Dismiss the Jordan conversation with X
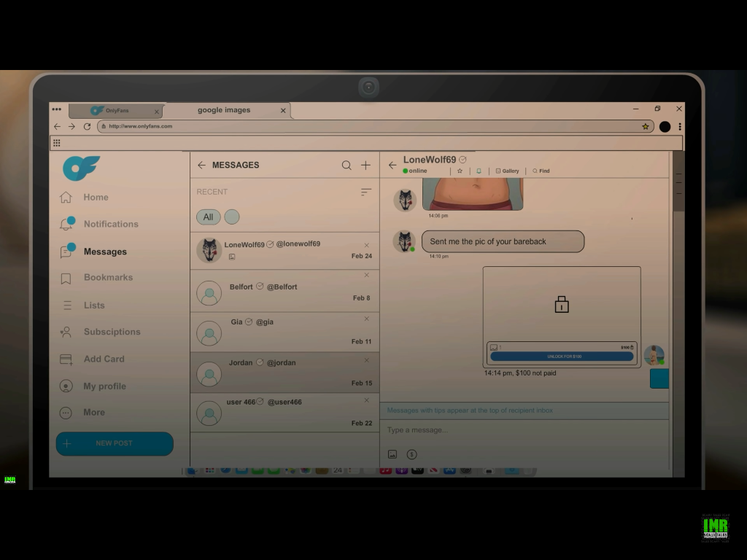Viewport: 747px width, 560px height. [367, 360]
